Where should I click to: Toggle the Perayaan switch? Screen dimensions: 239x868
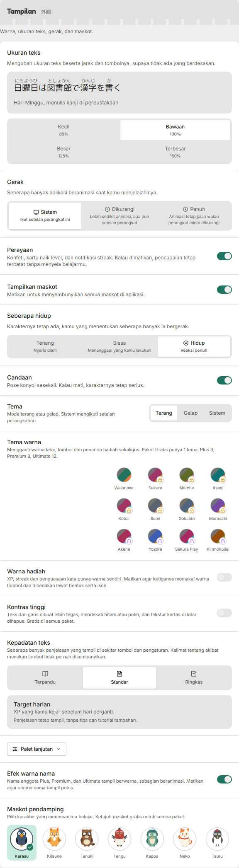click(224, 256)
